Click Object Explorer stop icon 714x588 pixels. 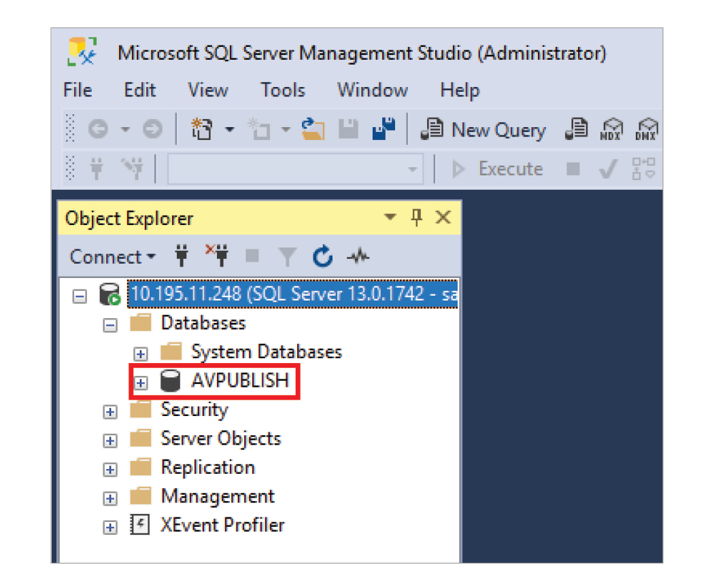252,256
